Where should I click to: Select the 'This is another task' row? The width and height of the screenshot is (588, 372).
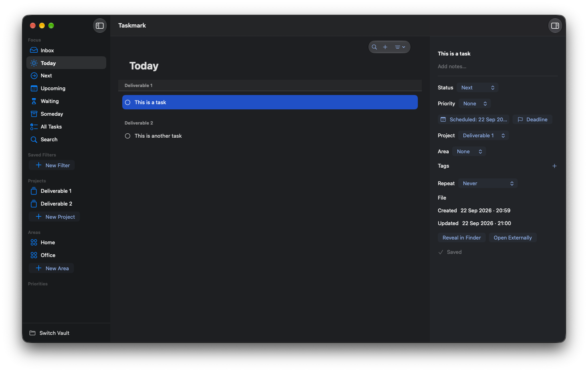270,136
